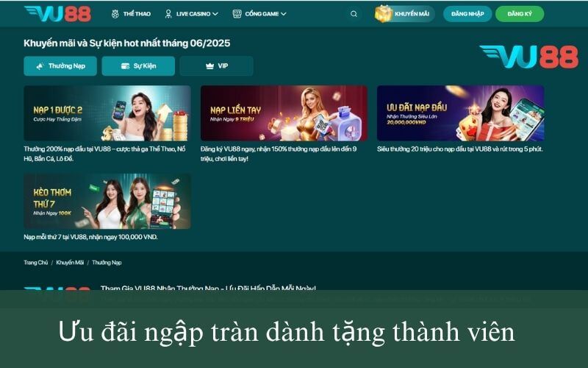Click the Khuyến mãi và Sự kiện heading
588x368 pixels.
(x=126, y=43)
